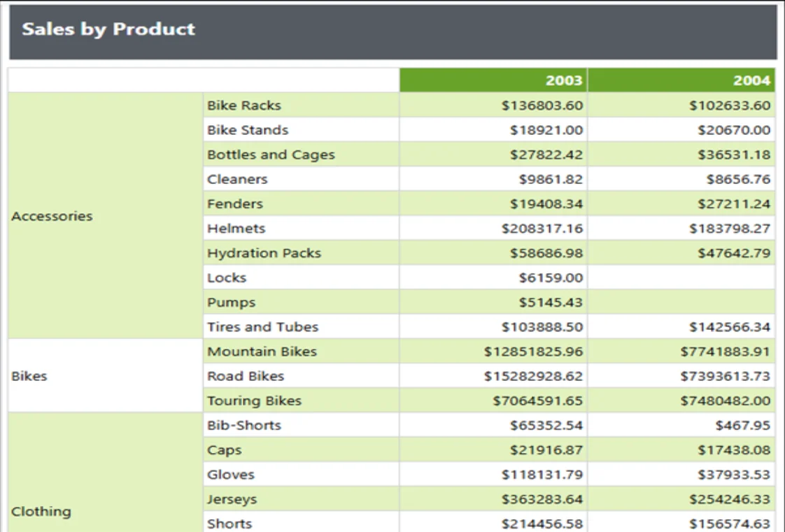The height and width of the screenshot is (532, 785).
Task: Click the $37933.53 Gloves value
Action: (734, 474)
